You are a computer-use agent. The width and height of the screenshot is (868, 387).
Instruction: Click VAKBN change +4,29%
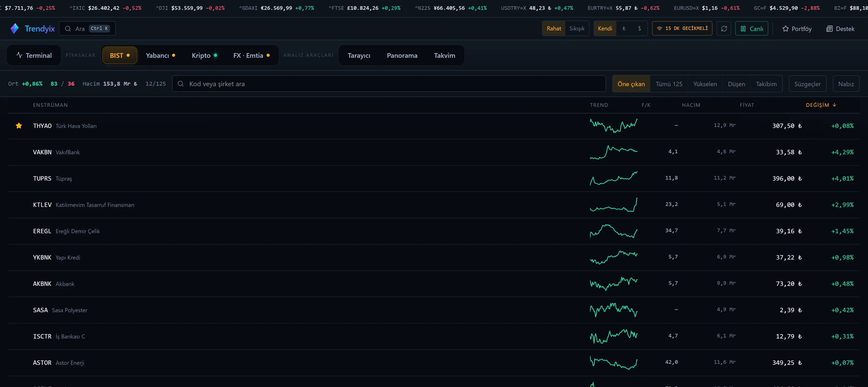point(842,152)
